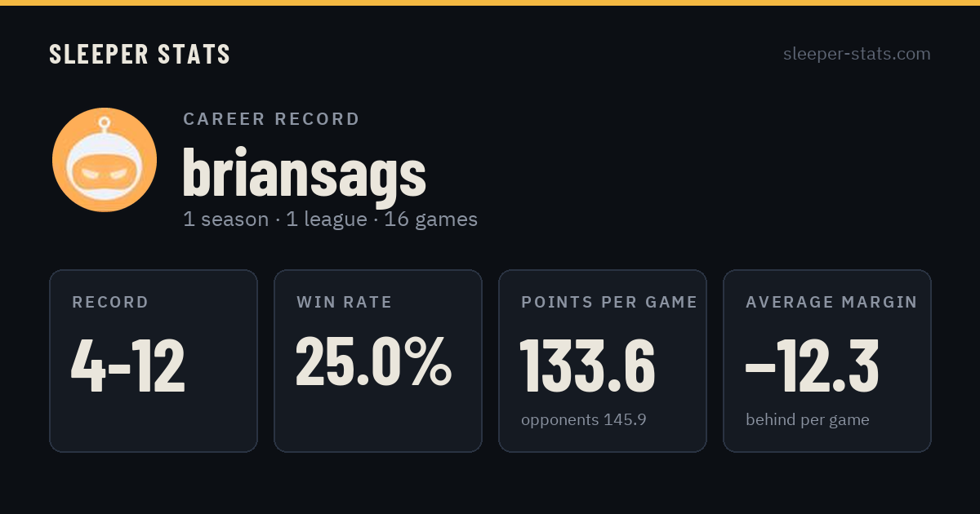The width and height of the screenshot is (980, 514).
Task: Click the 4-12 record value
Action: (x=128, y=366)
